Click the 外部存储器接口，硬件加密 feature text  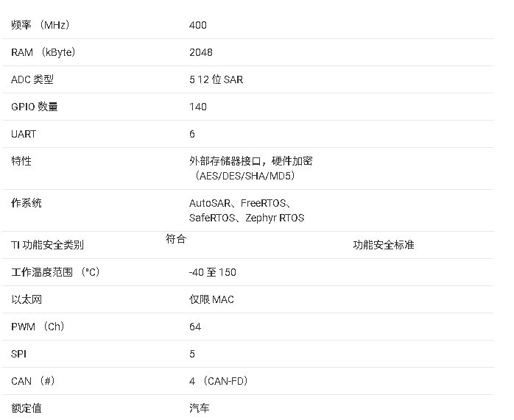tap(251, 160)
